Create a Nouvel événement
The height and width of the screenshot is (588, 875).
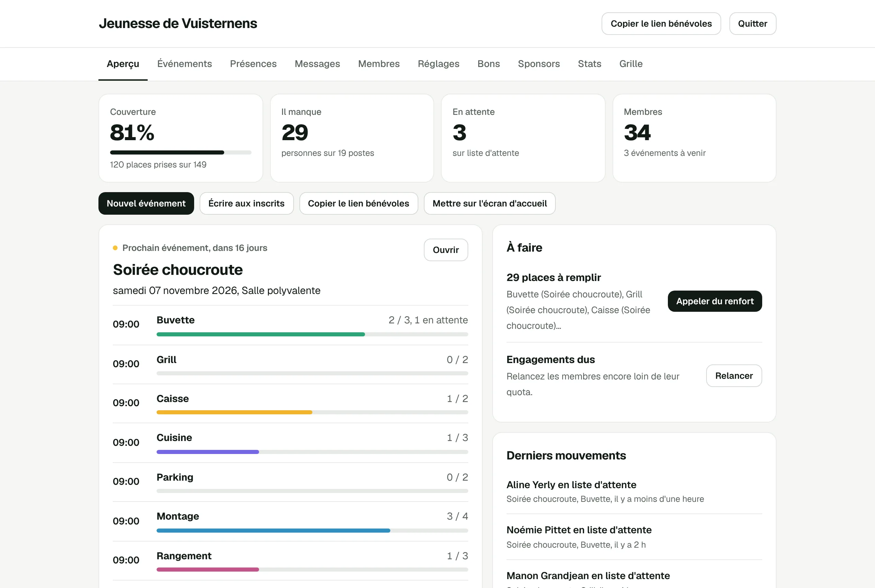[x=146, y=203]
